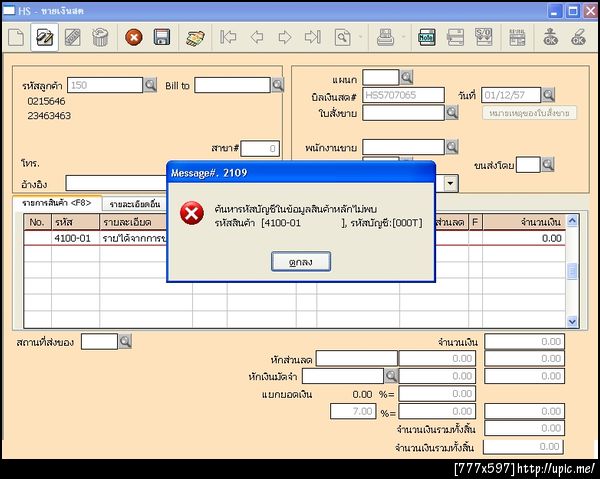Open the date picker lookup beside 01/12/57
The image size is (600, 479).
tap(548, 95)
